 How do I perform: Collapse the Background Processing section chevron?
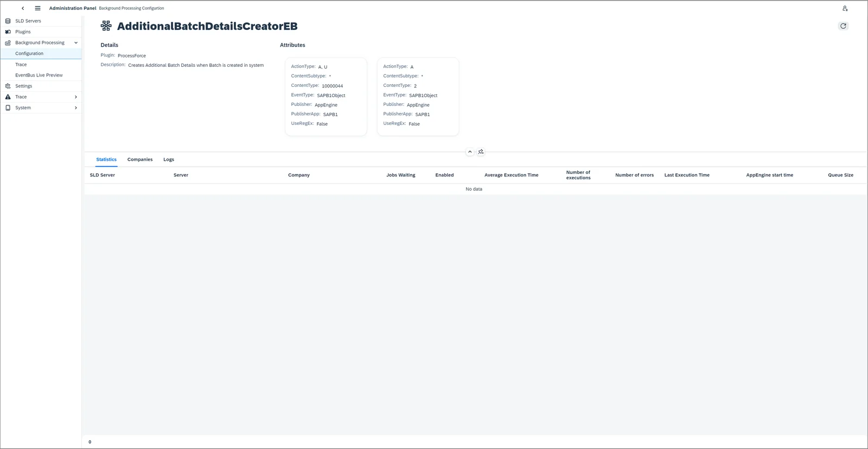(76, 42)
